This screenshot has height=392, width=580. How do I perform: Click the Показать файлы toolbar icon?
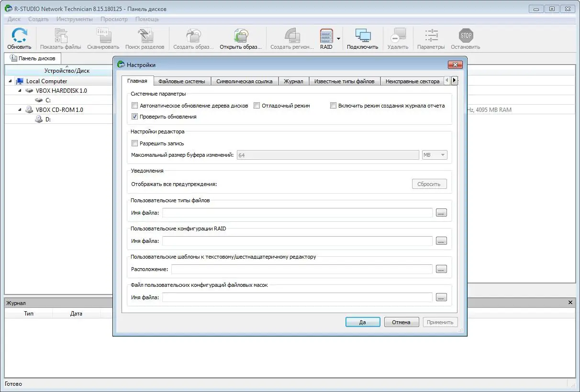pos(61,35)
